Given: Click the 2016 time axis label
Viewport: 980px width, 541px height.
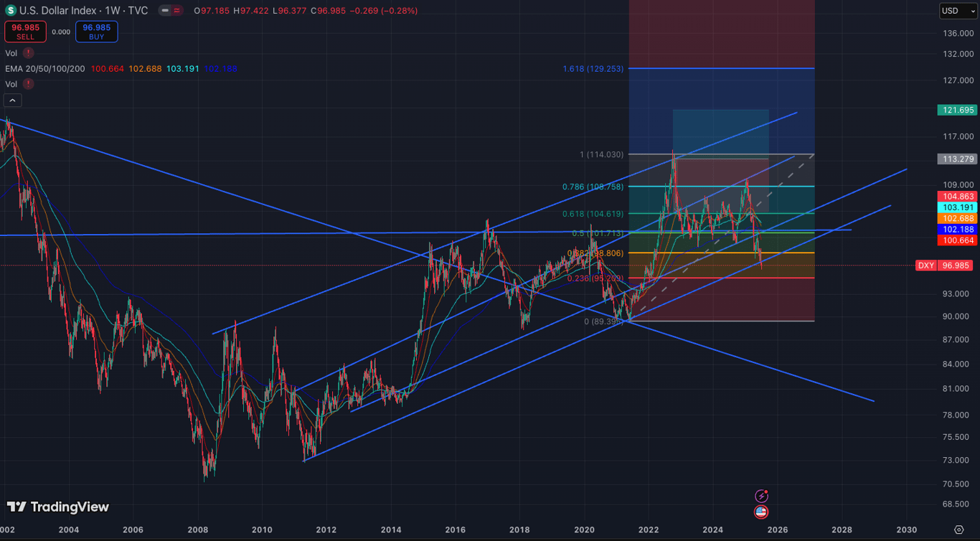Looking at the screenshot, I should pos(456,530).
